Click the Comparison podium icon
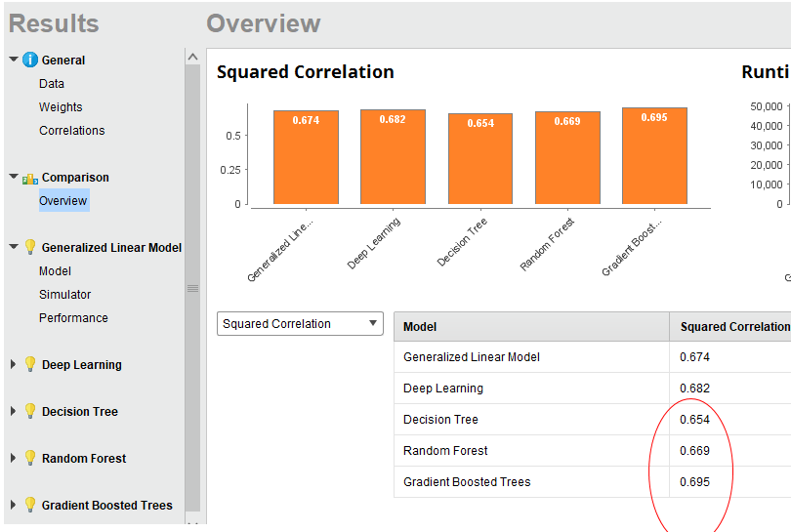 pos(30,179)
